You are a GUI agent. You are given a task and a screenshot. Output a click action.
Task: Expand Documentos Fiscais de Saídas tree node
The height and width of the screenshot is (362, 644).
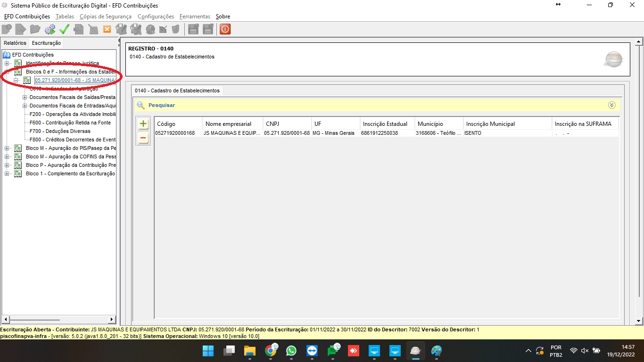tap(25, 97)
